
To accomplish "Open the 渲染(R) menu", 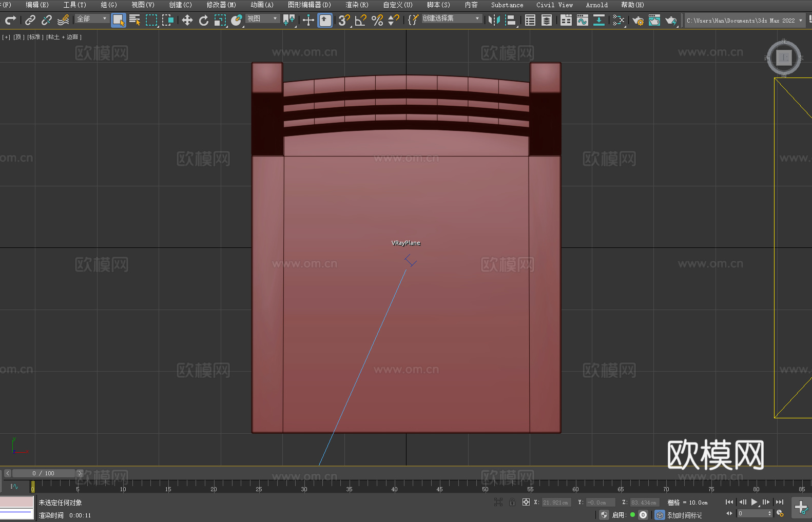I will point(357,5).
